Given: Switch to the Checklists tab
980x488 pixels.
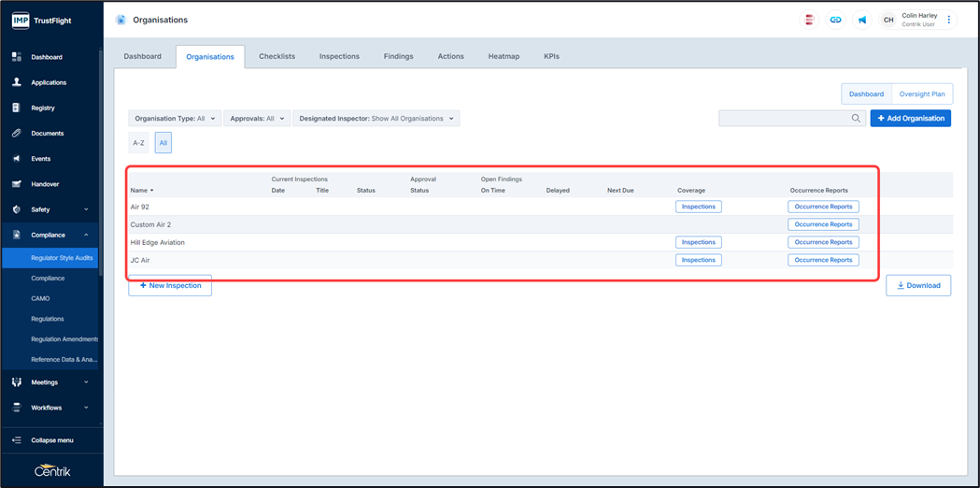Looking at the screenshot, I should pyautogui.click(x=277, y=56).
